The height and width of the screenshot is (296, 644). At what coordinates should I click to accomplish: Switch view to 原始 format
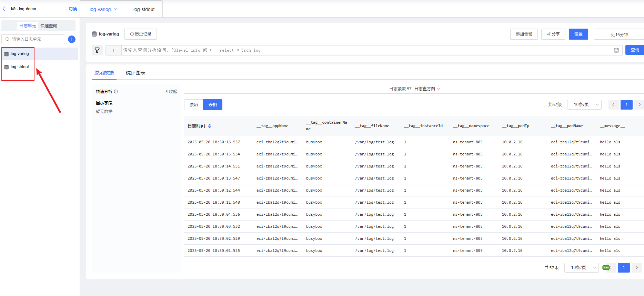tap(194, 105)
